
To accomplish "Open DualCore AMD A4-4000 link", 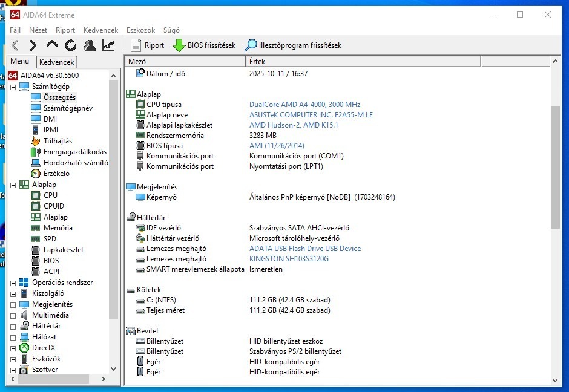I will [x=305, y=105].
